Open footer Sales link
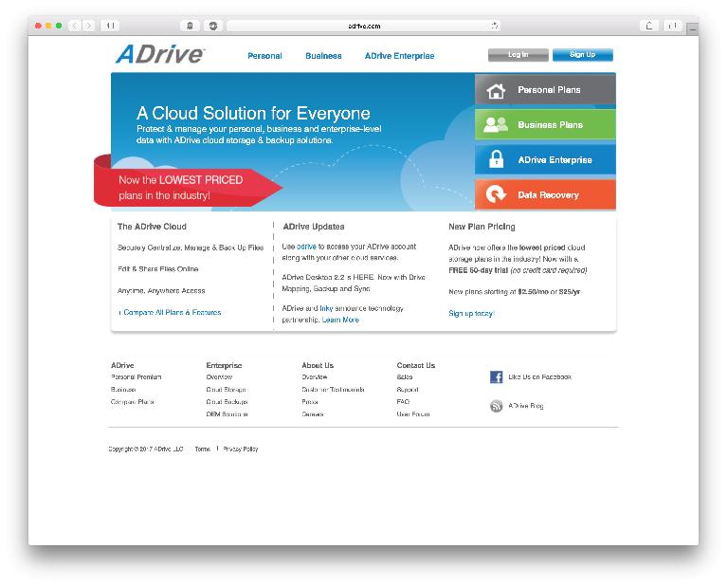 click(405, 377)
